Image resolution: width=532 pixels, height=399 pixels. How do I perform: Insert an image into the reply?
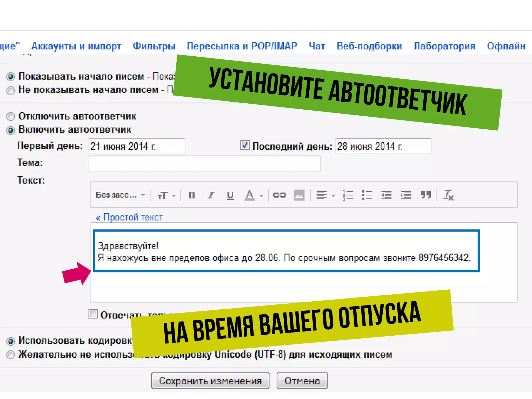tap(299, 195)
